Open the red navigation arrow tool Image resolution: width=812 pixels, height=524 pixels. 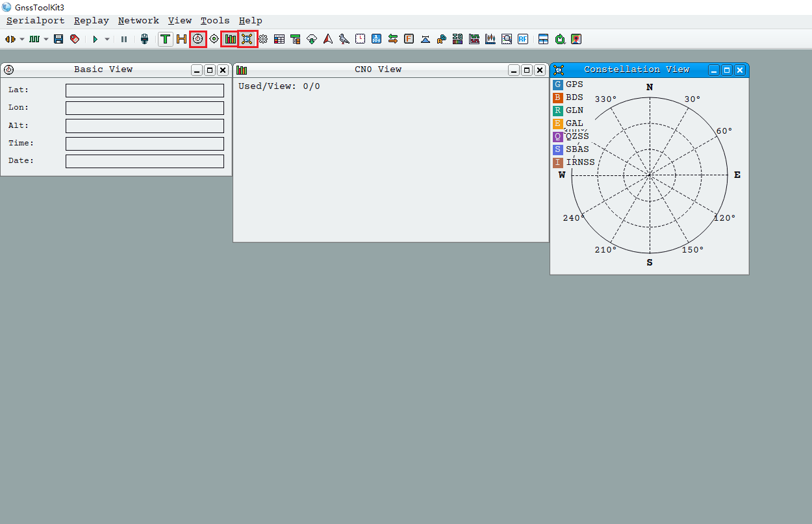pyautogui.click(x=328, y=40)
